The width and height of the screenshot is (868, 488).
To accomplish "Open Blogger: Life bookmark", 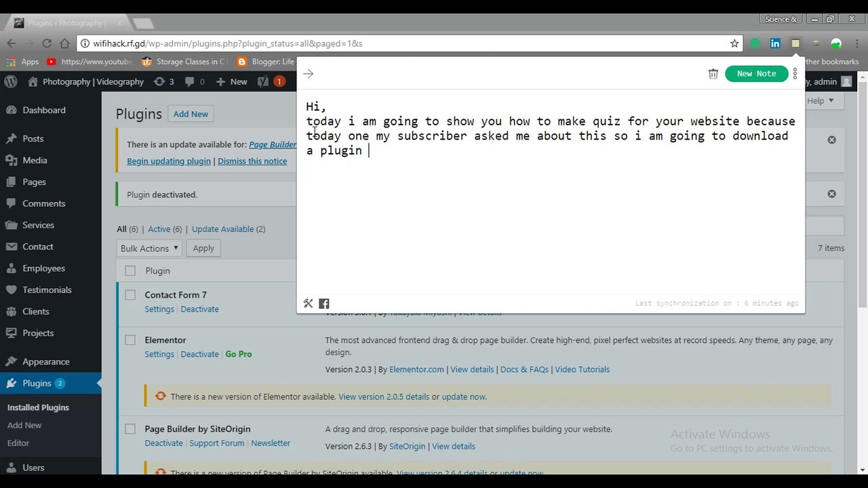I will pyautogui.click(x=266, y=62).
